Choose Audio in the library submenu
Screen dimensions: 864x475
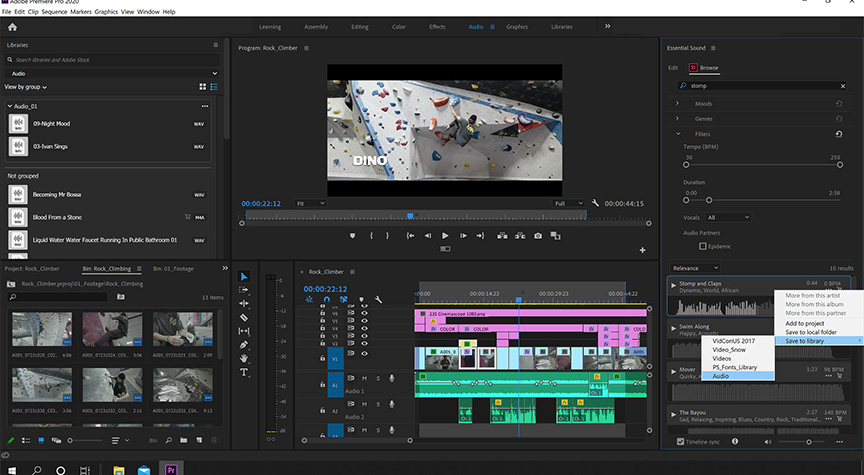[x=721, y=376]
